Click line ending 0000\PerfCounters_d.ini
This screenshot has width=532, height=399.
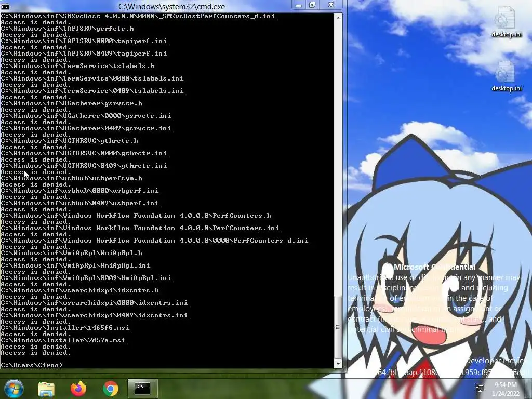pos(154,241)
